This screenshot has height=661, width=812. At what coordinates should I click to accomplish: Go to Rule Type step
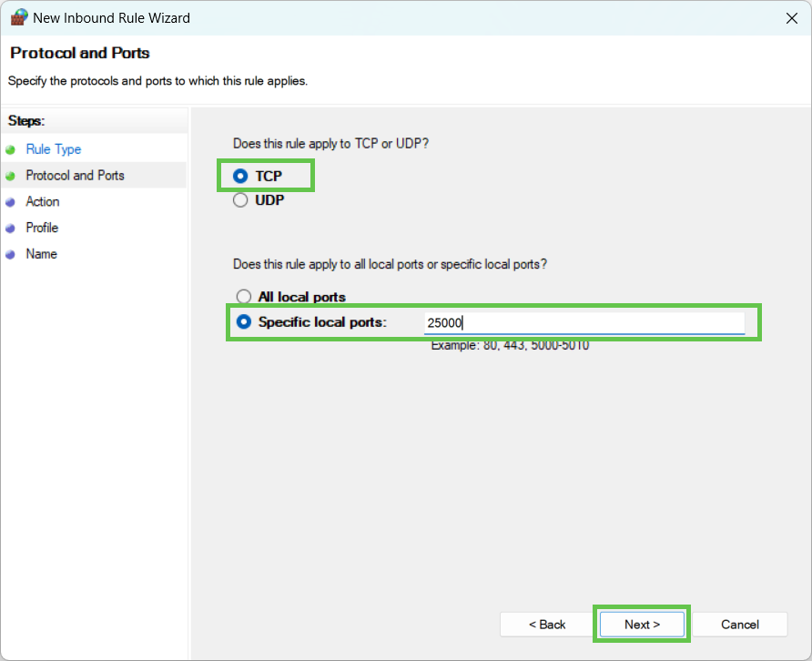[x=54, y=149]
